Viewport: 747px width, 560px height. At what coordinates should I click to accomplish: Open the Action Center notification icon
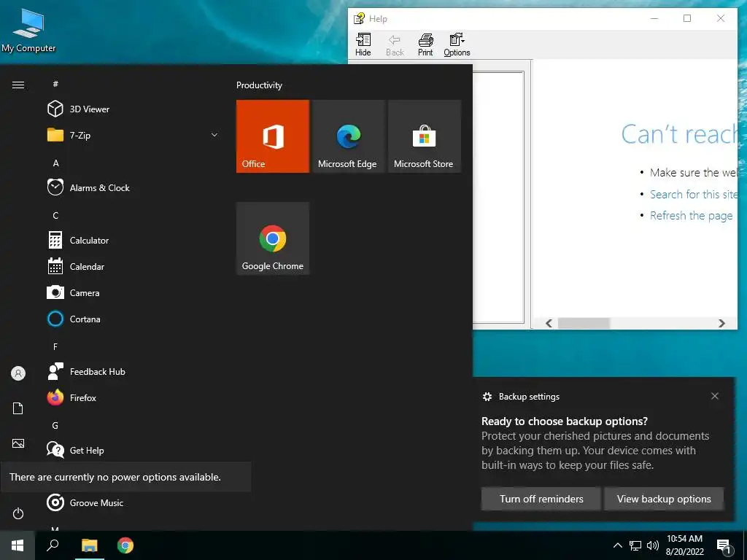tap(724, 546)
